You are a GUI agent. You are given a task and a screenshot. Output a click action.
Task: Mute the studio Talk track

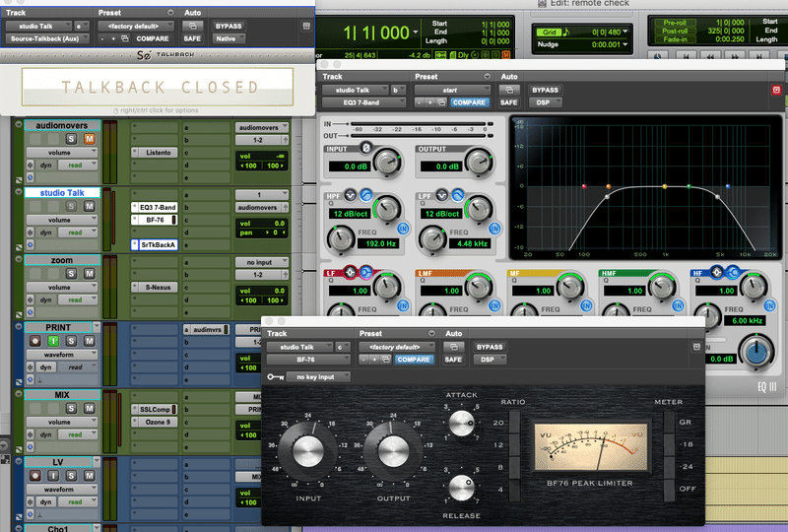click(x=89, y=206)
